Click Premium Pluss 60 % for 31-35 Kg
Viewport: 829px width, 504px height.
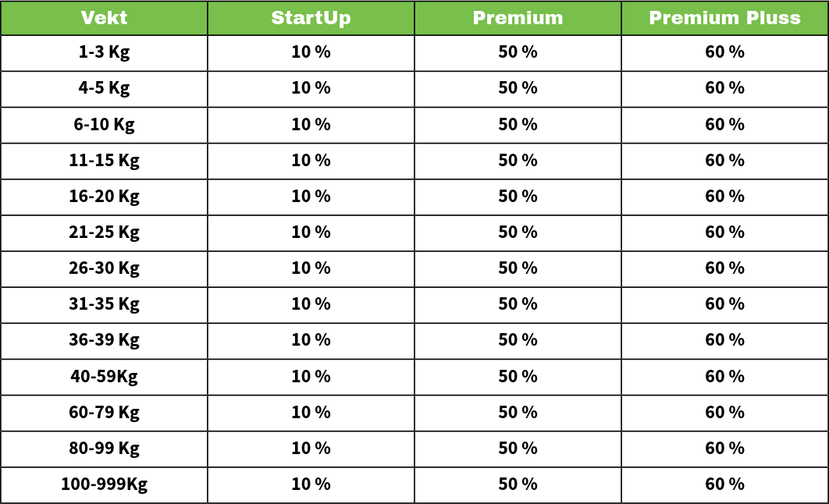coord(724,303)
